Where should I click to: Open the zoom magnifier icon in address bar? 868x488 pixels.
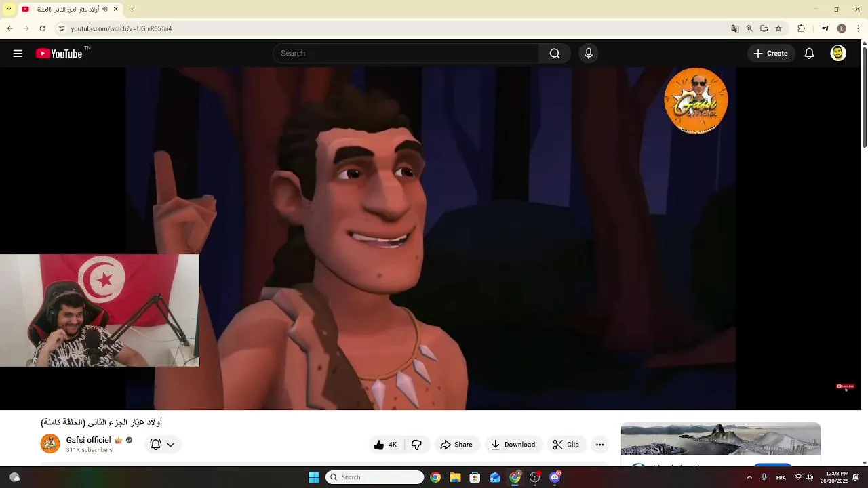point(749,28)
